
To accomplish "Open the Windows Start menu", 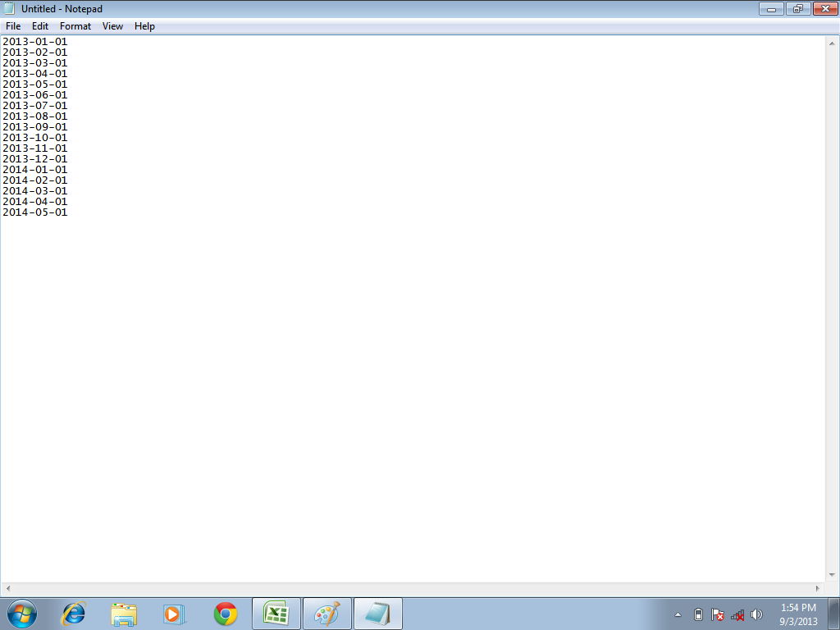I will pos(22,614).
